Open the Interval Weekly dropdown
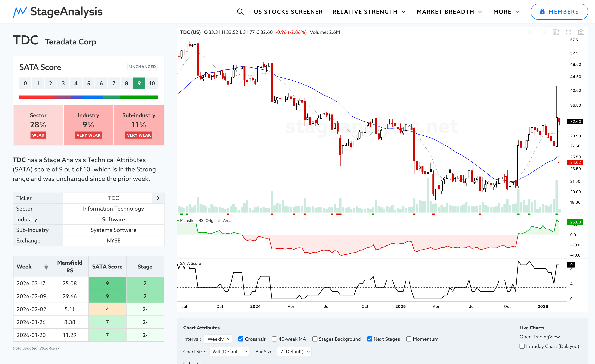The image size is (595, 364). click(218, 339)
